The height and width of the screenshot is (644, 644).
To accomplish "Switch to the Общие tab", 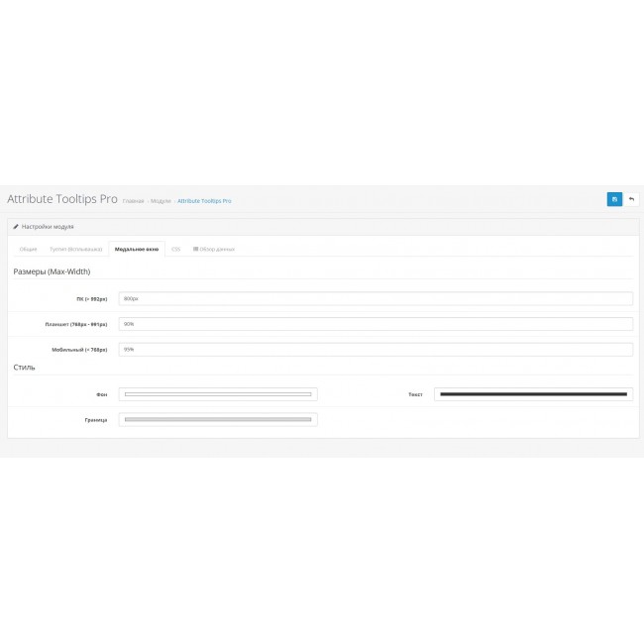I will point(28,249).
